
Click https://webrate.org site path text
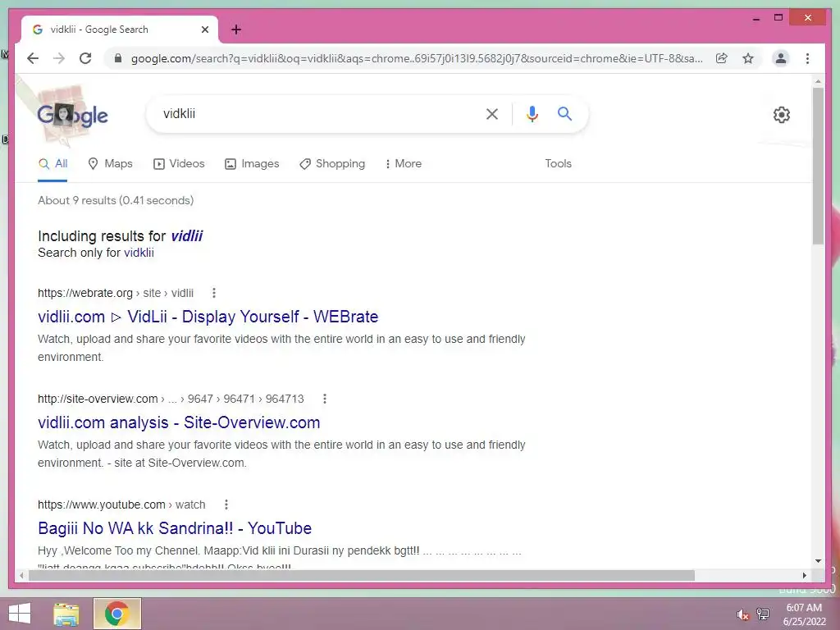pyautogui.click(x=116, y=293)
